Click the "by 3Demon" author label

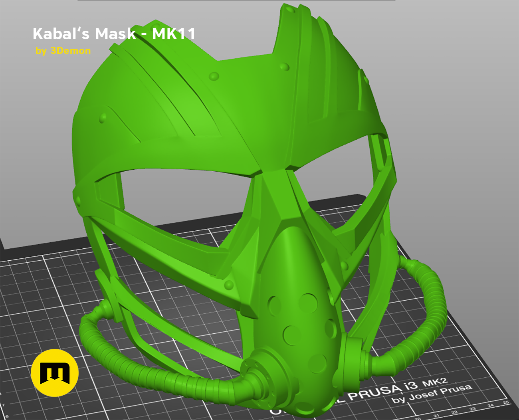pos(63,51)
